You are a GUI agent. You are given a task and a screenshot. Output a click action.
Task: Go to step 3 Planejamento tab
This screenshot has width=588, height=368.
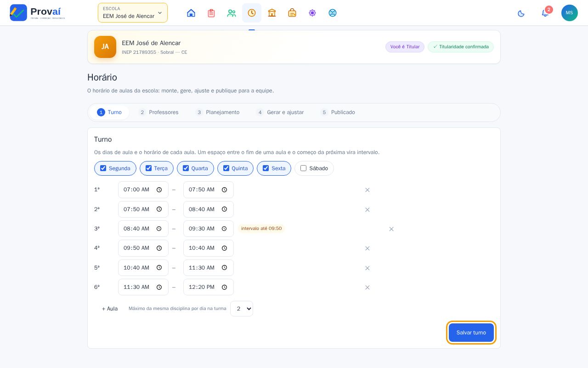click(x=217, y=112)
